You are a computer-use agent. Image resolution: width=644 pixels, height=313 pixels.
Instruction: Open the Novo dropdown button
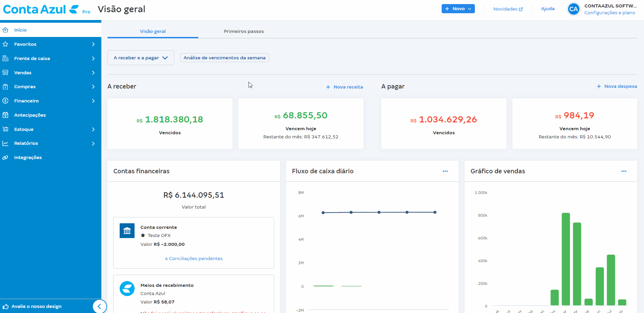tap(458, 9)
